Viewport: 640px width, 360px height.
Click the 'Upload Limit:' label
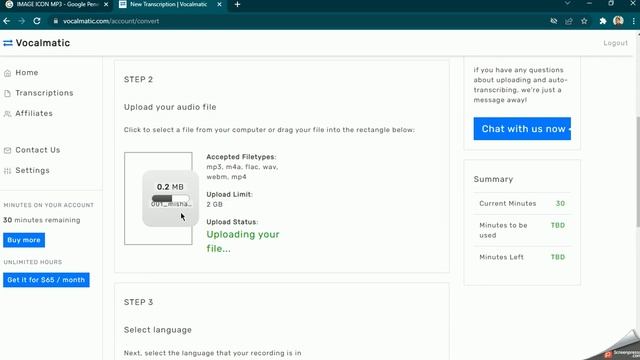pos(229,194)
